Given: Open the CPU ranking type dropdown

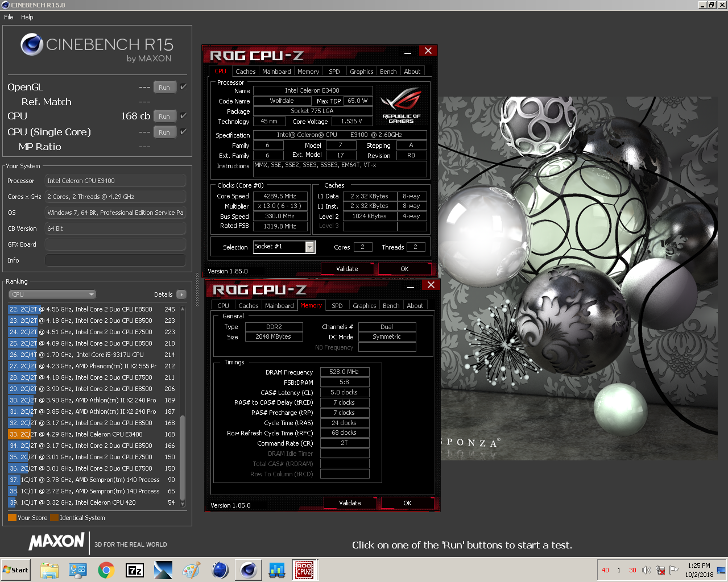Looking at the screenshot, I should click(52, 294).
